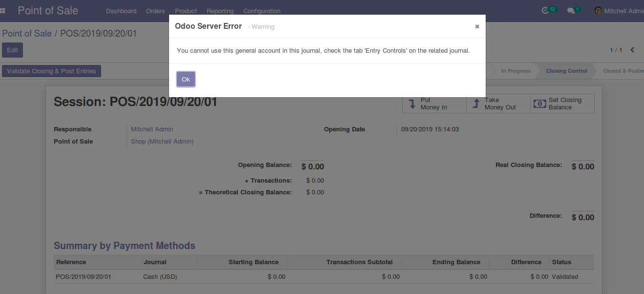Click the Take Money Out arrow icon
Viewport: 644px width, 294px height.
point(476,103)
